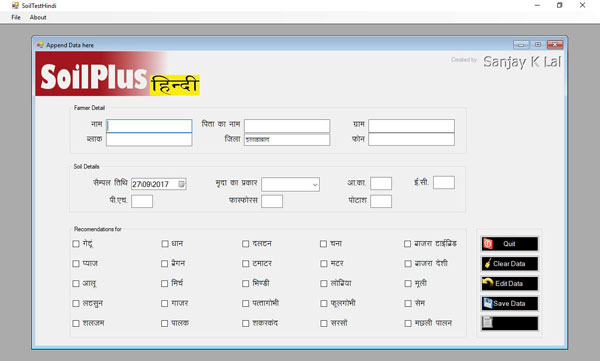Tick the आलू checkbox

76,284
